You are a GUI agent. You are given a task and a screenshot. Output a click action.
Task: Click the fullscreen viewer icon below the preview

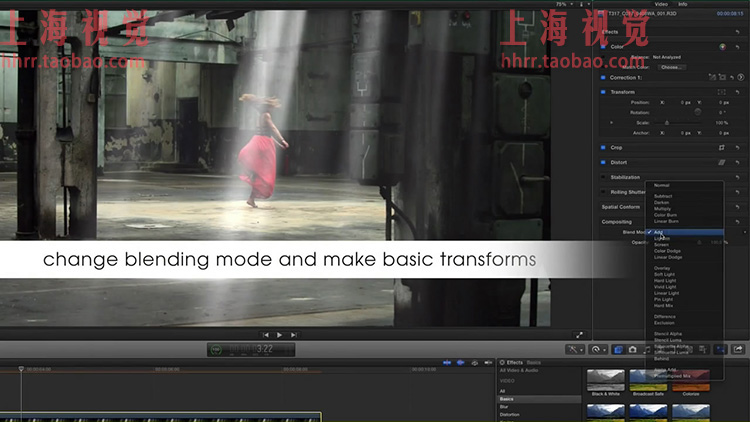coord(579,334)
